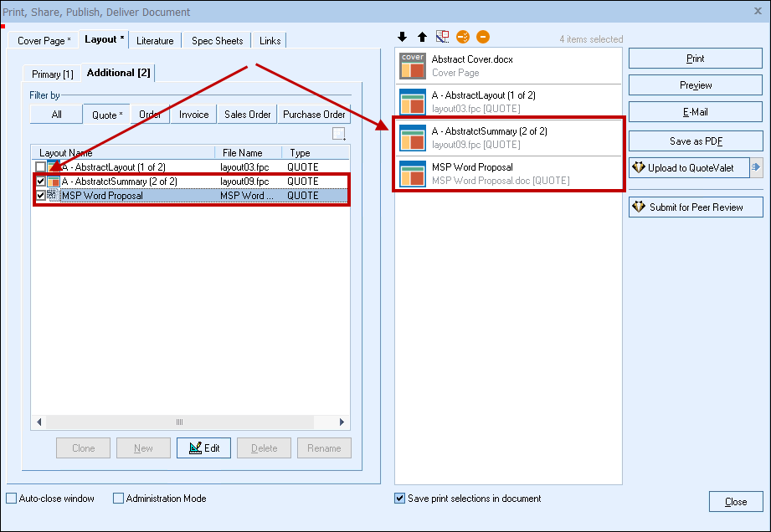Switch to the Spec Sheets tab
Screen dimensions: 771x532
[x=217, y=41]
